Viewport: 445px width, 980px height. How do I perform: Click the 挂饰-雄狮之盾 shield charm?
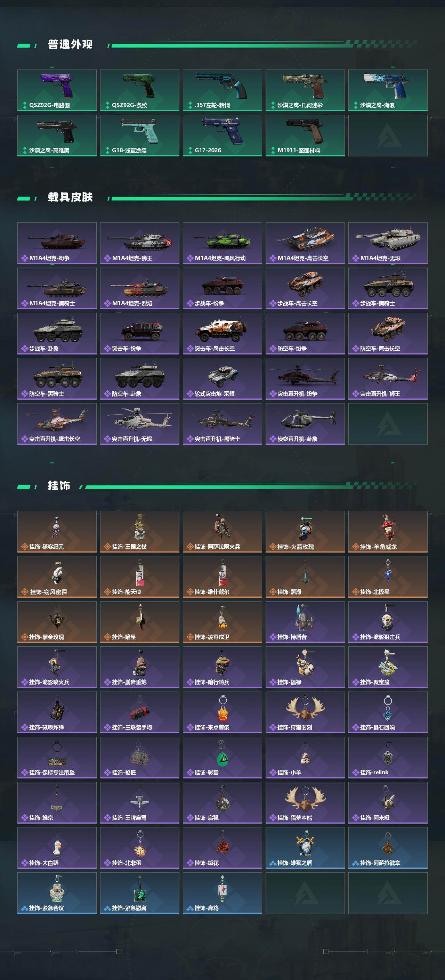click(x=305, y=848)
